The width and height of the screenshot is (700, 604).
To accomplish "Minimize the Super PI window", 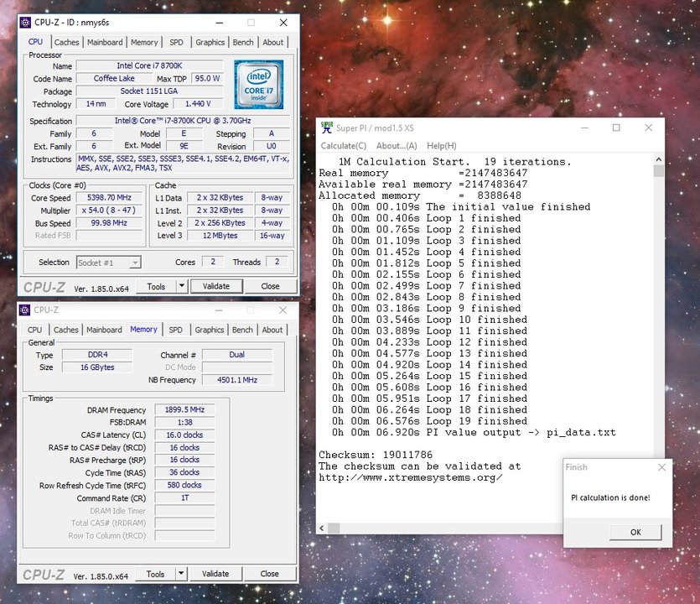I will click(584, 128).
